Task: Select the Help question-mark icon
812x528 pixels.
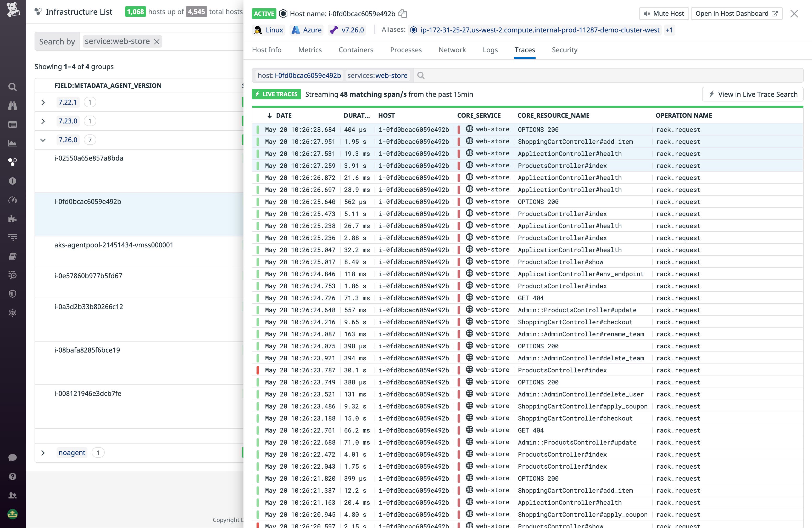Action: coord(13,476)
